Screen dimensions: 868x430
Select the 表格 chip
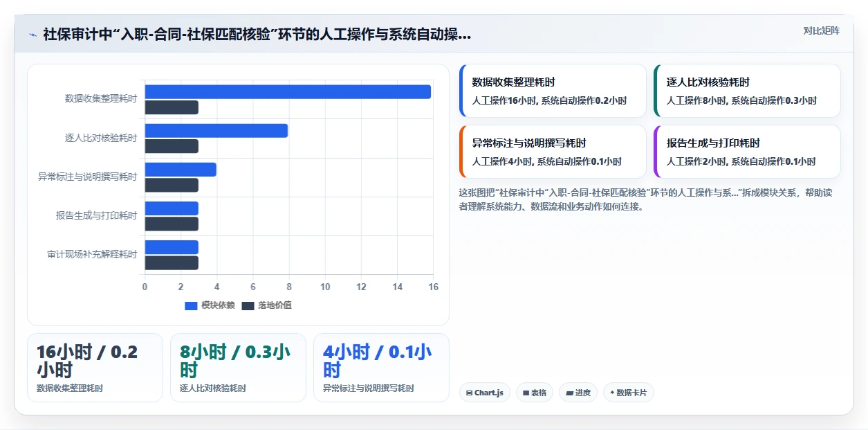tap(535, 393)
